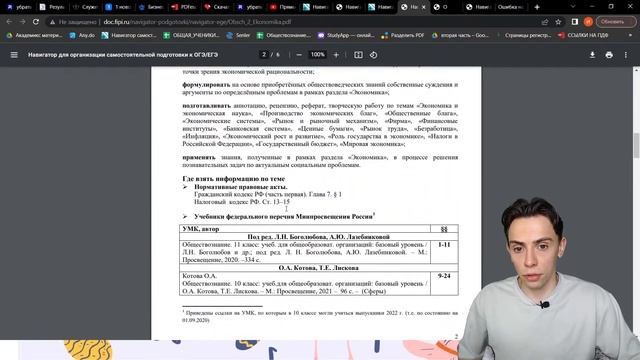This screenshot has width=640, height=360.
Task: Click О.А. Котова, Т.Е. Лискова row
Action: point(318,268)
